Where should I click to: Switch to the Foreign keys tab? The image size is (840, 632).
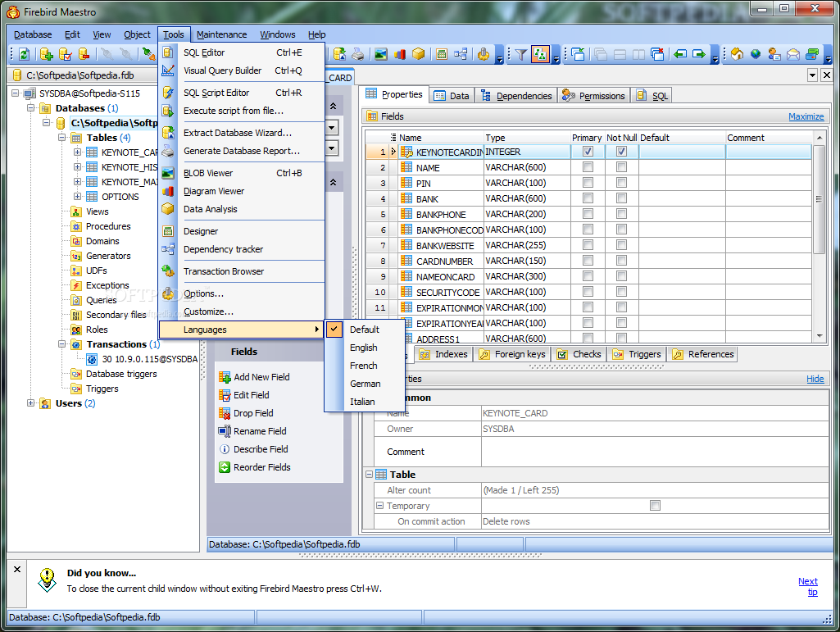(513, 354)
